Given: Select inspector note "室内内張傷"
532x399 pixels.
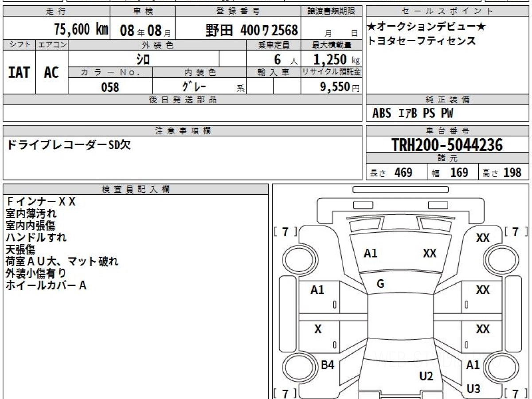Looking at the screenshot, I should coord(31,225).
